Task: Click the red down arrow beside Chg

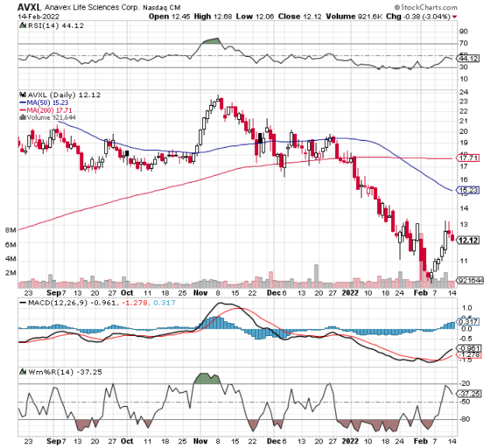Action: pyautogui.click(x=455, y=17)
